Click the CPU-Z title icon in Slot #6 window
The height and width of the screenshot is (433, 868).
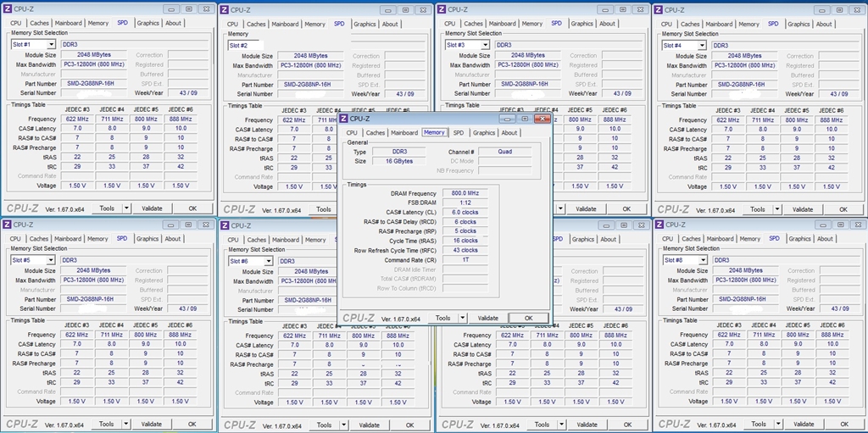pos(224,225)
